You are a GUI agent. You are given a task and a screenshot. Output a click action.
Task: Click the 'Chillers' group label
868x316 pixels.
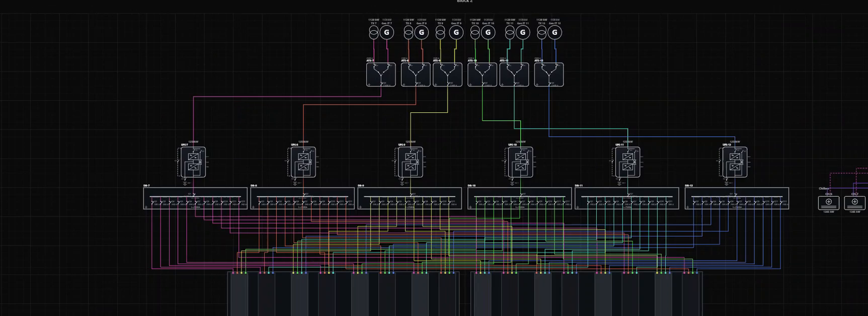pos(824,188)
